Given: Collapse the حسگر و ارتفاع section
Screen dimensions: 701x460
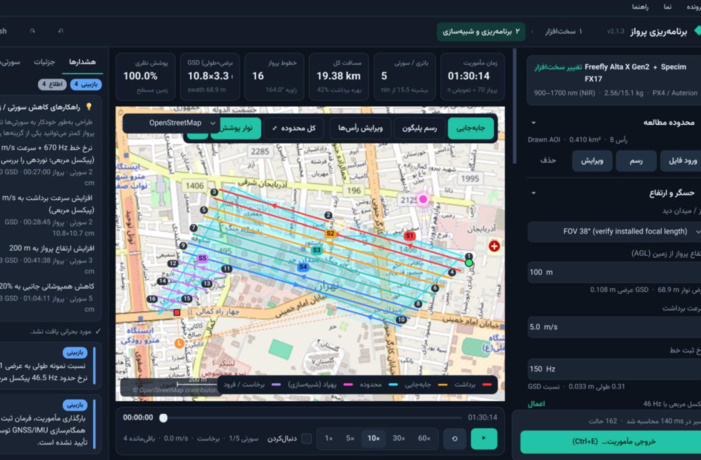Looking at the screenshot, I should tap(533, 193).
